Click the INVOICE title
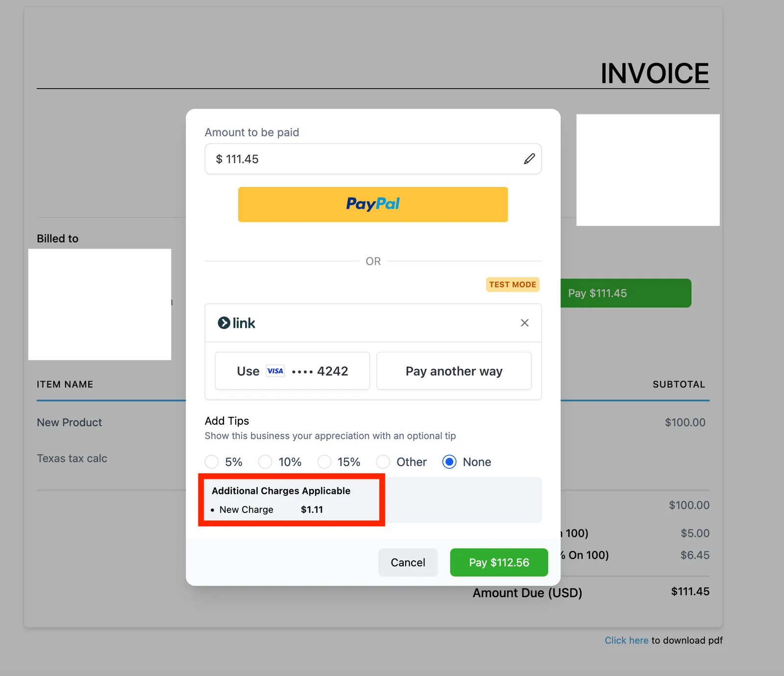 pos(655,73)
